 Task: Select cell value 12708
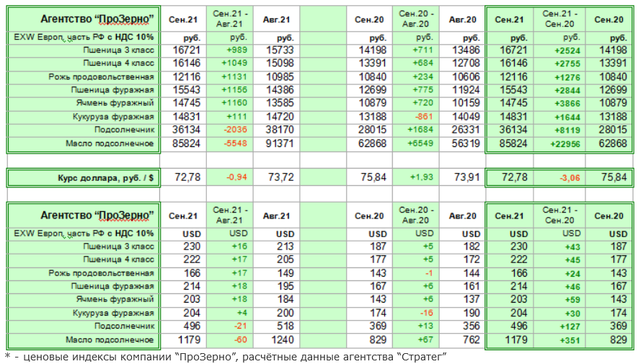tap(466, 63)
